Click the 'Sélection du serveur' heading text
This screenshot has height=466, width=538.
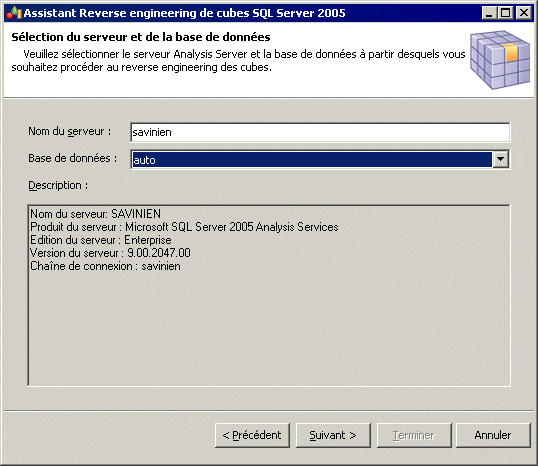(x=141, y=37)
